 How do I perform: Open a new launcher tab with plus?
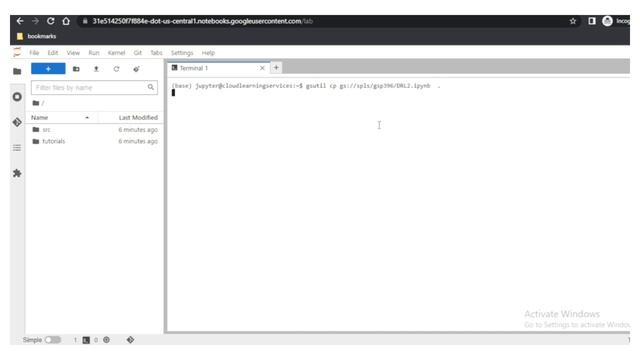coord(276,68)
